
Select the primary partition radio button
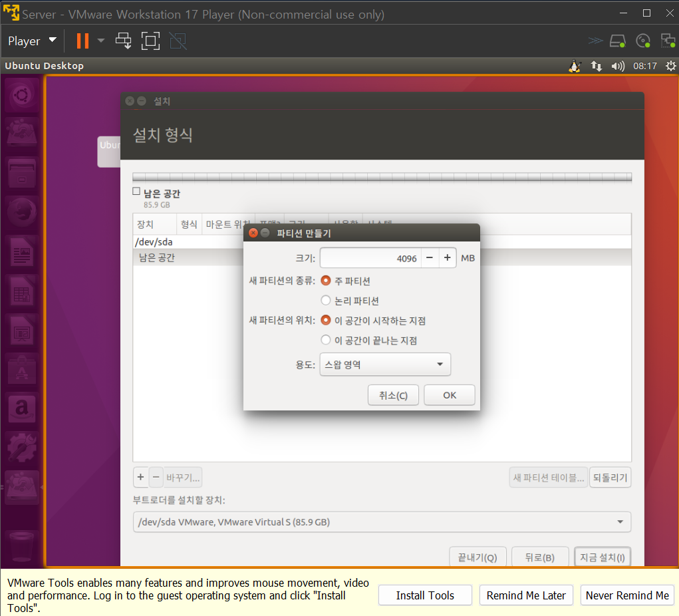(326, 281)
